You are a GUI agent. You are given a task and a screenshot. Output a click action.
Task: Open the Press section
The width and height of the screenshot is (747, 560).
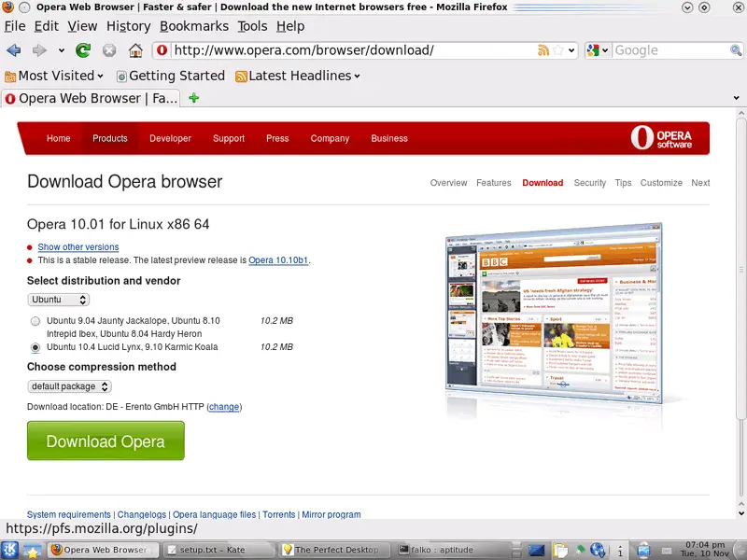coord(277,138)
